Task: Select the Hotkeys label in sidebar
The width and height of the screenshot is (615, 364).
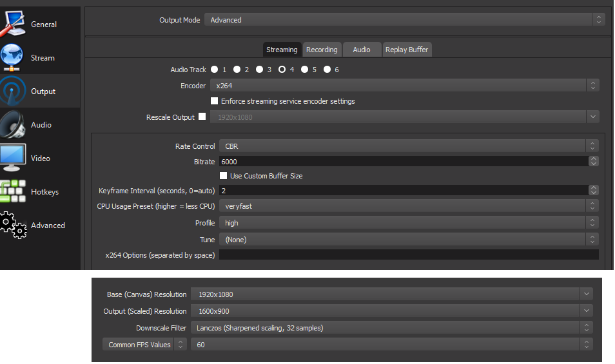Action: click(44, 192)
